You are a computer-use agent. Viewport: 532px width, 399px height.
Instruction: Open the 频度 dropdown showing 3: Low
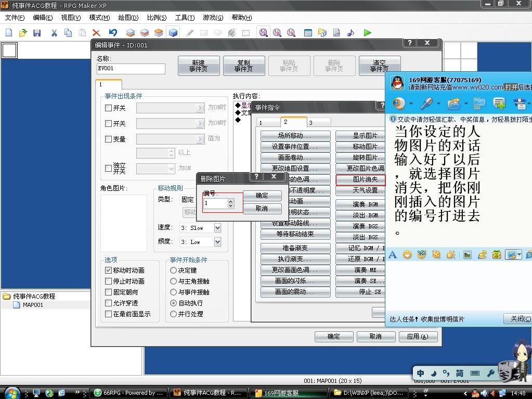point(217,241)
